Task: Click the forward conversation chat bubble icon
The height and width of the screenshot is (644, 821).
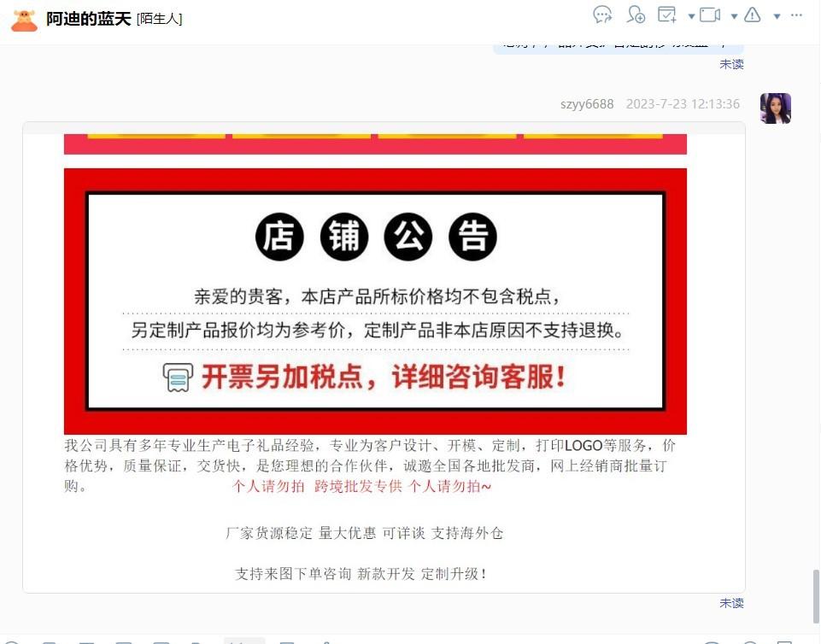Action: [602, 15]
